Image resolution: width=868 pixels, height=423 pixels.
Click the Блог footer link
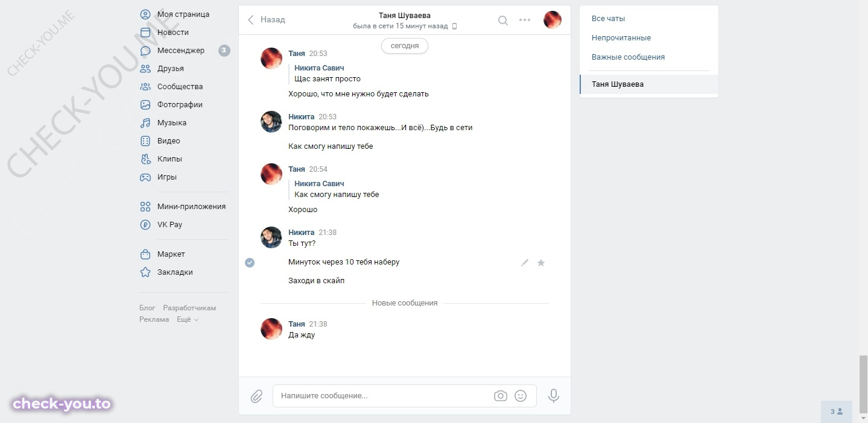click(x=147, y=308)
